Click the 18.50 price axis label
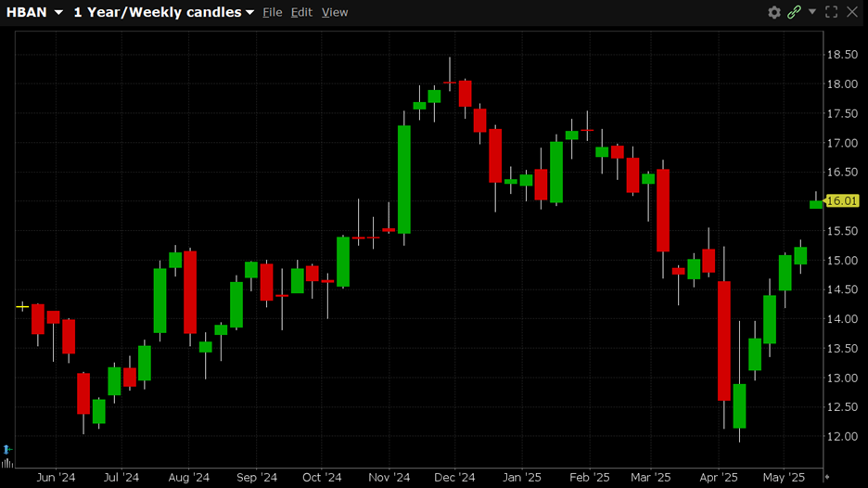The image size is (868, 488). tap(842, 55)
